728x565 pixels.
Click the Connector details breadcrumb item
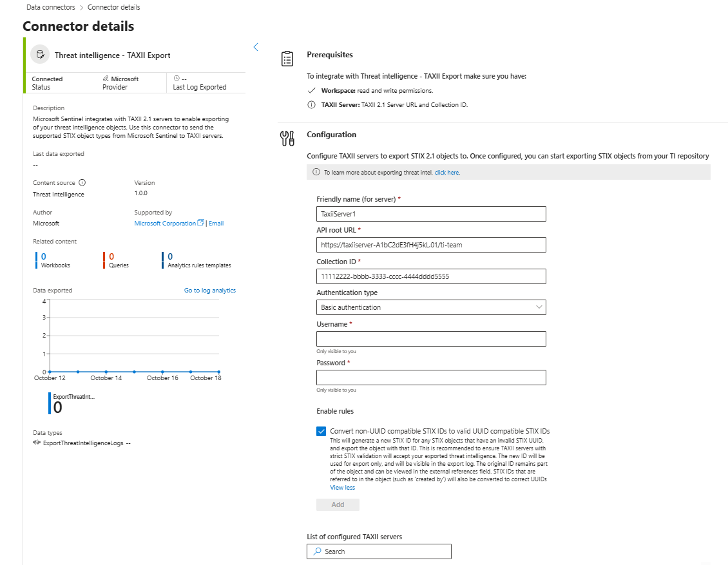click(x=113, y=7)
